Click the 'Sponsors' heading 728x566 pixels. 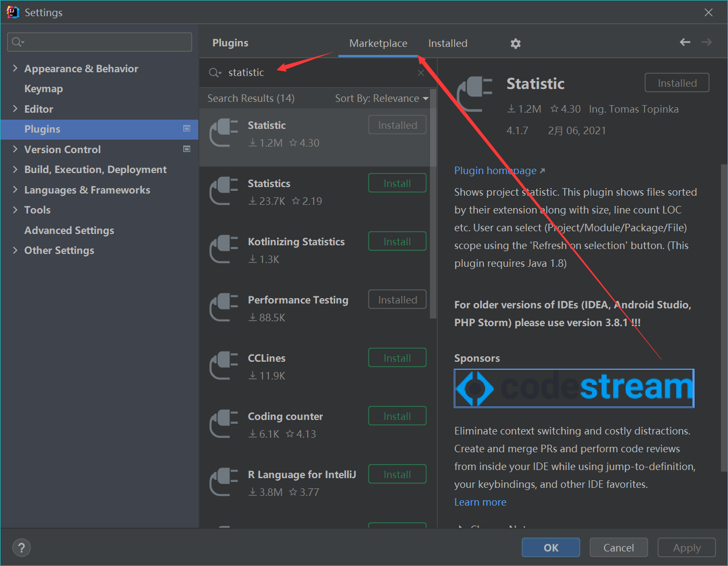click(x=477, y=358)
